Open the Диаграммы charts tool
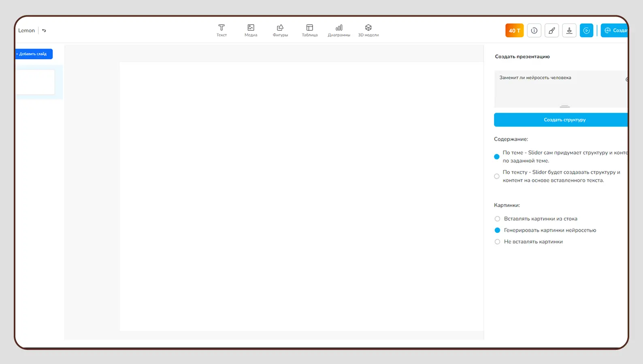 click(x=339, y=30)
